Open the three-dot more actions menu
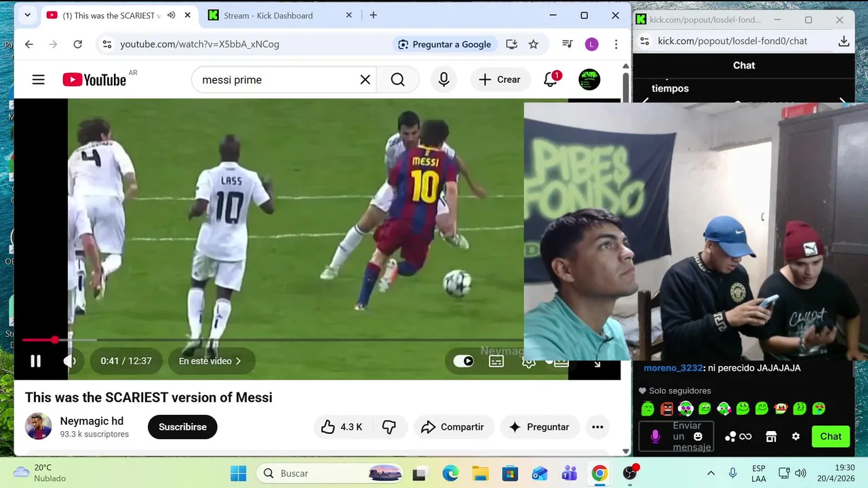This screenshot has width=868, height=488. 597,427
